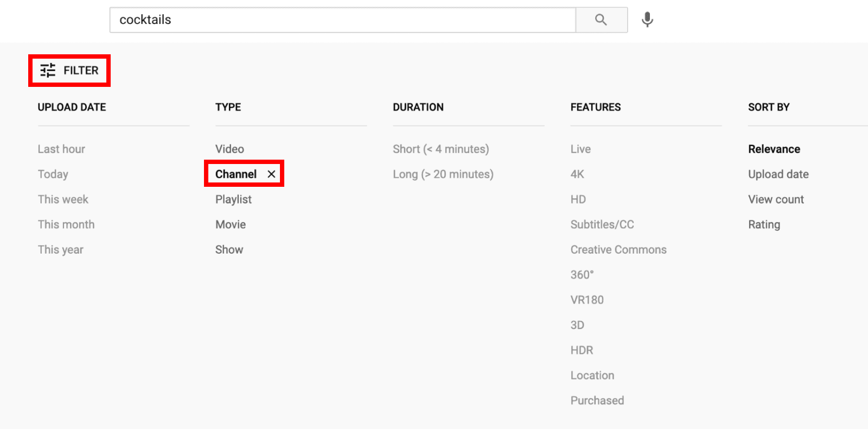Enable the Location feature filter
Viewport: 868px width, 429px height.
[x=592, y=375]
